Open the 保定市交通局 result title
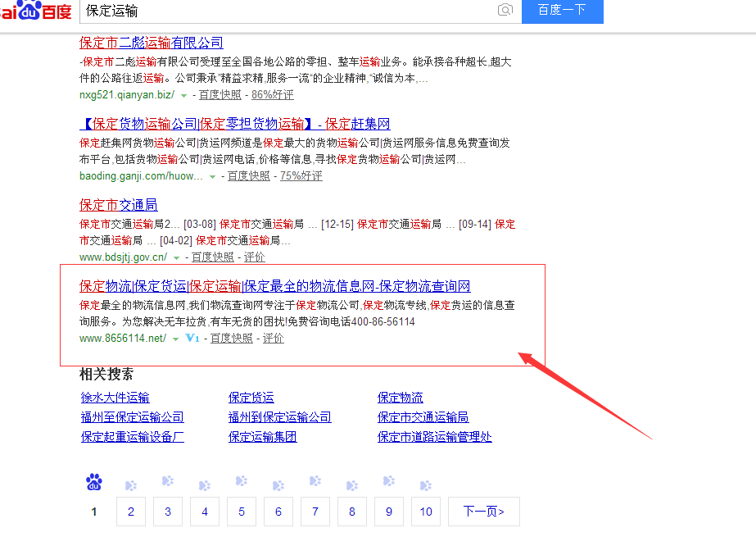Viewport: 756px width, 555px height. 119,205
